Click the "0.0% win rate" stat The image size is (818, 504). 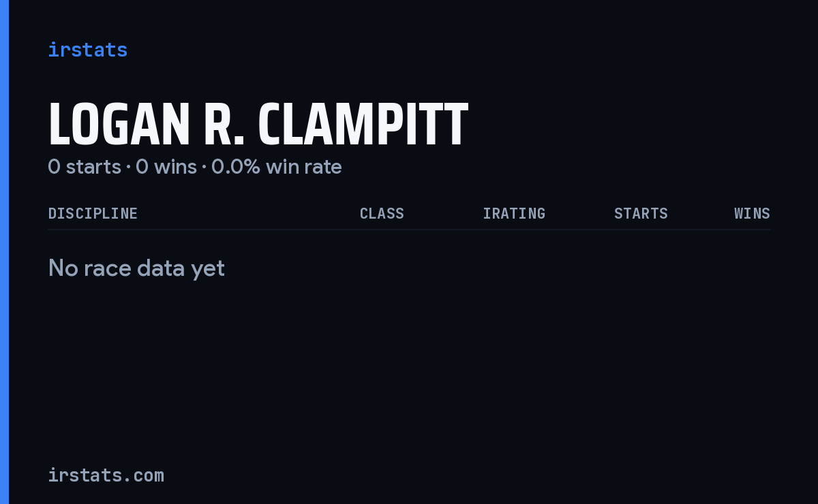[277, 167]
